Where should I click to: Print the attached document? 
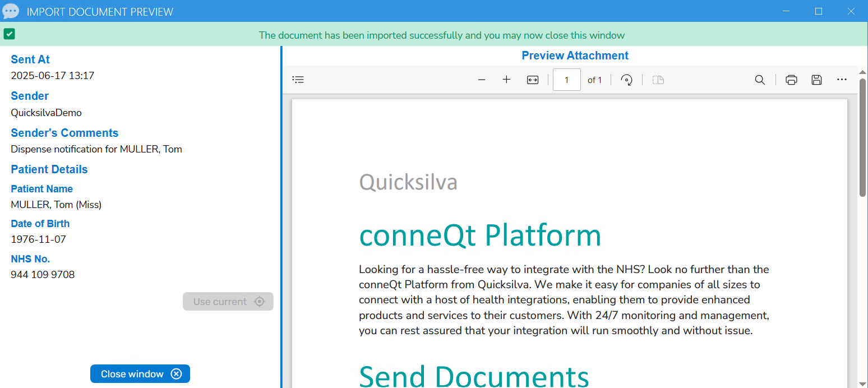point(791,80)
